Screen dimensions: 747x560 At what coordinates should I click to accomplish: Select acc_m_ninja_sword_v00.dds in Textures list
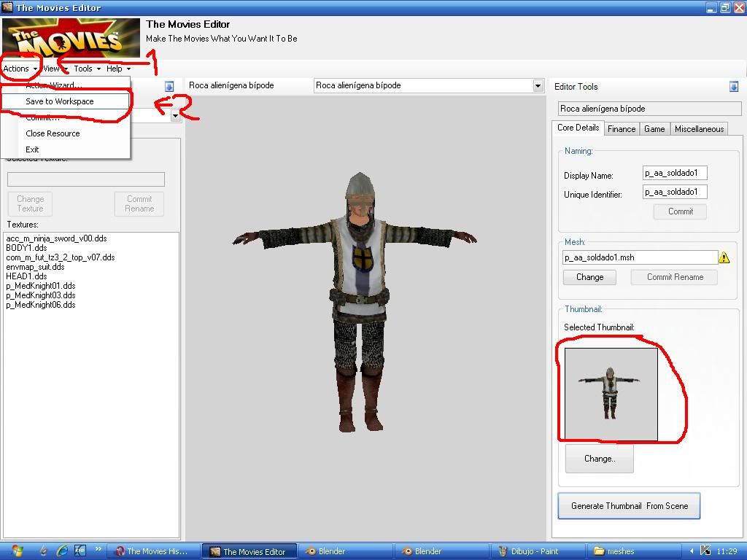56,238
